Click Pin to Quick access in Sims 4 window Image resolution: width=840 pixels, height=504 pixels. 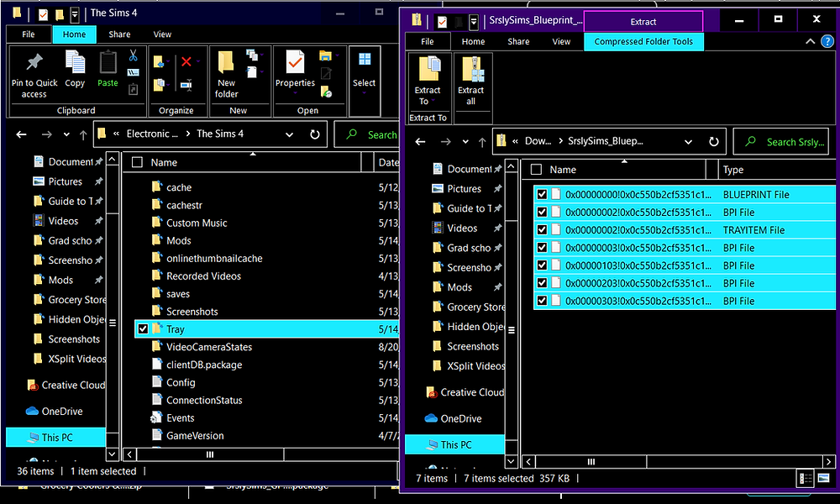(x=34, y=75)
